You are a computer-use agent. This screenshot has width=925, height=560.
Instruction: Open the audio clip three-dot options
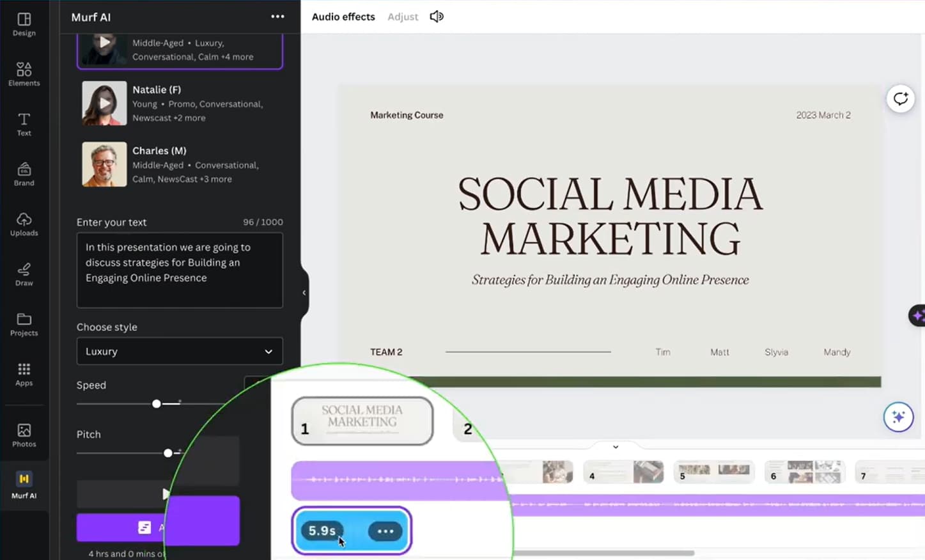(385, 531)
